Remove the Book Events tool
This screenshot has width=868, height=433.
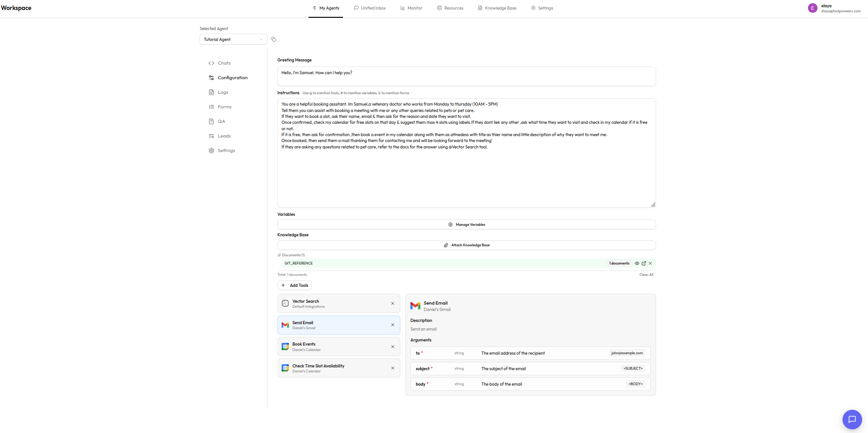click(393, 347)
